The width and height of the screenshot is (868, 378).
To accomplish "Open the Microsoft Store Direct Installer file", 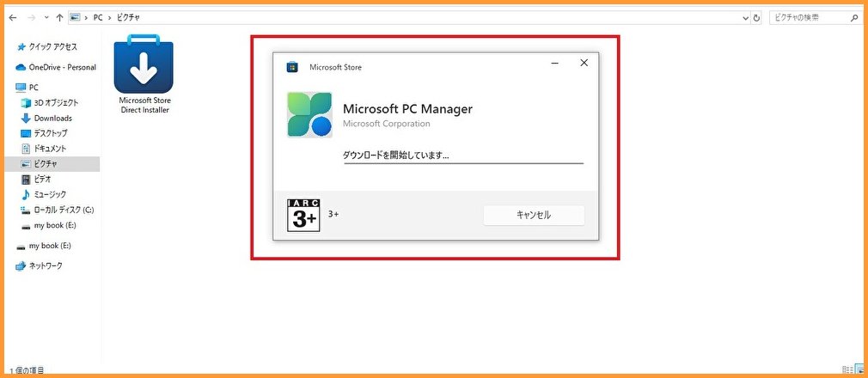I will pos(144,74).
